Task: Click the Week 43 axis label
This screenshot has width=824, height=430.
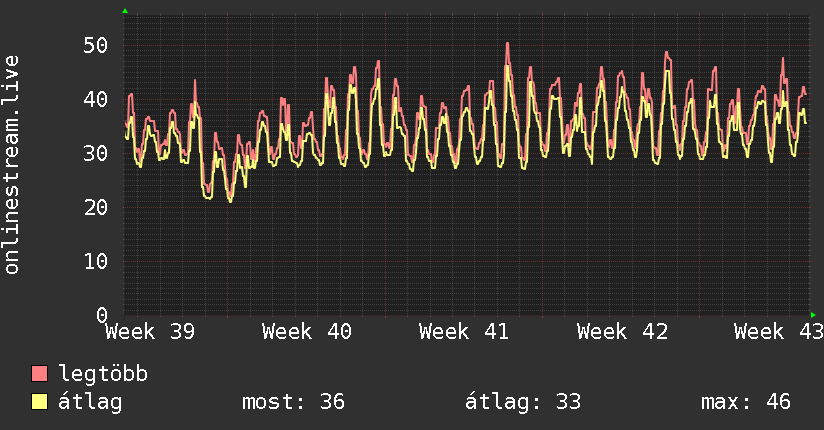Action: tap(779, 332)
